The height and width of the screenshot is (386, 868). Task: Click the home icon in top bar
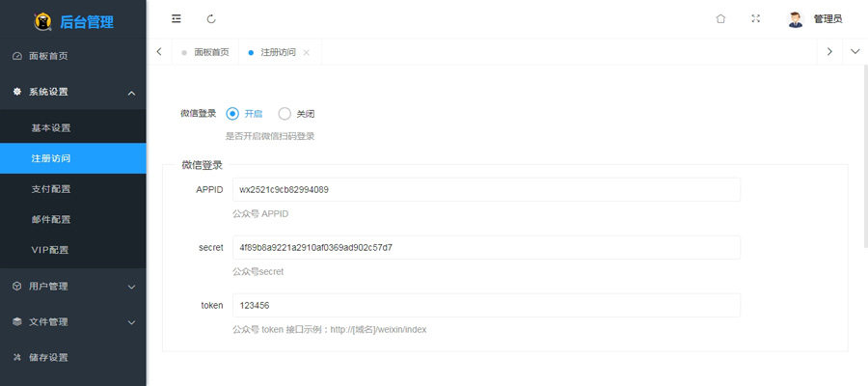[720, 18]
